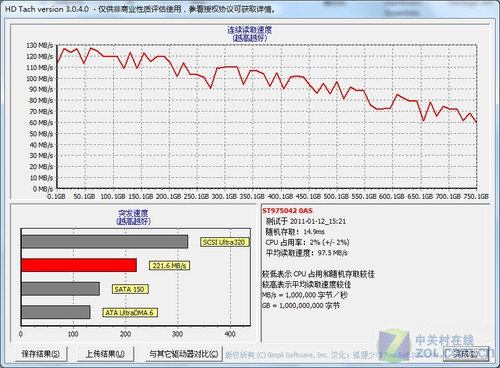Click the 连续读取速度 chart title

pyautogui.click(x=250, y=30)
